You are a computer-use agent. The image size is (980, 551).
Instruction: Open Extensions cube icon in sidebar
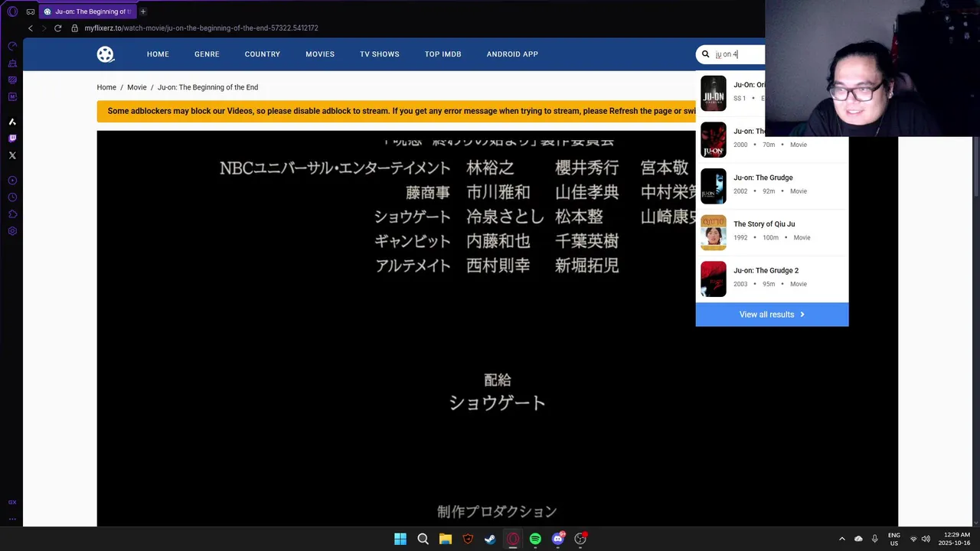(x=12, y=214)
